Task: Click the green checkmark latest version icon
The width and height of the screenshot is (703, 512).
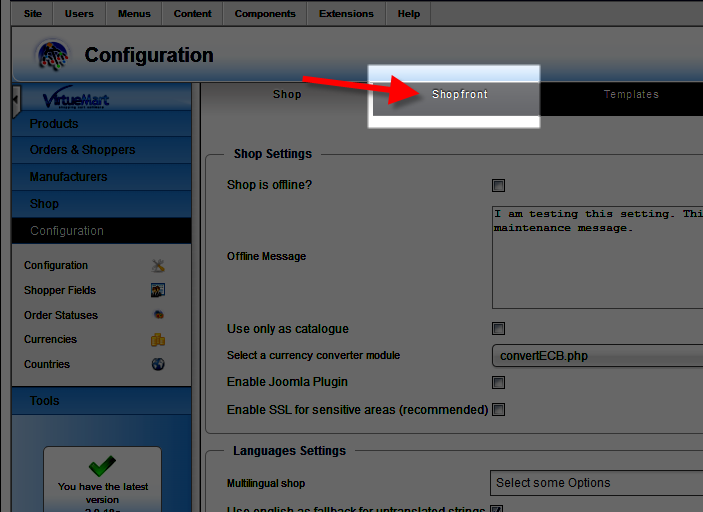Action: point(102,466)
